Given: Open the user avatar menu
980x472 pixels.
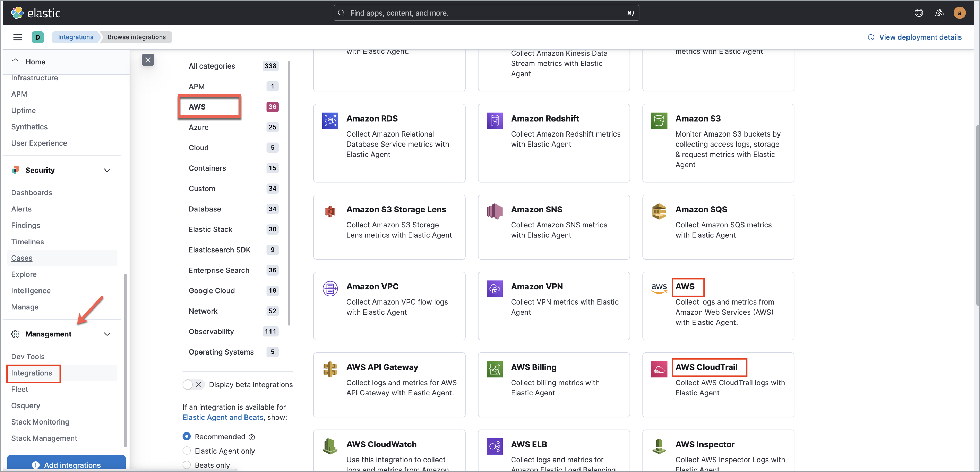Looking at the screenshot, I should click(x=960, y=12).
